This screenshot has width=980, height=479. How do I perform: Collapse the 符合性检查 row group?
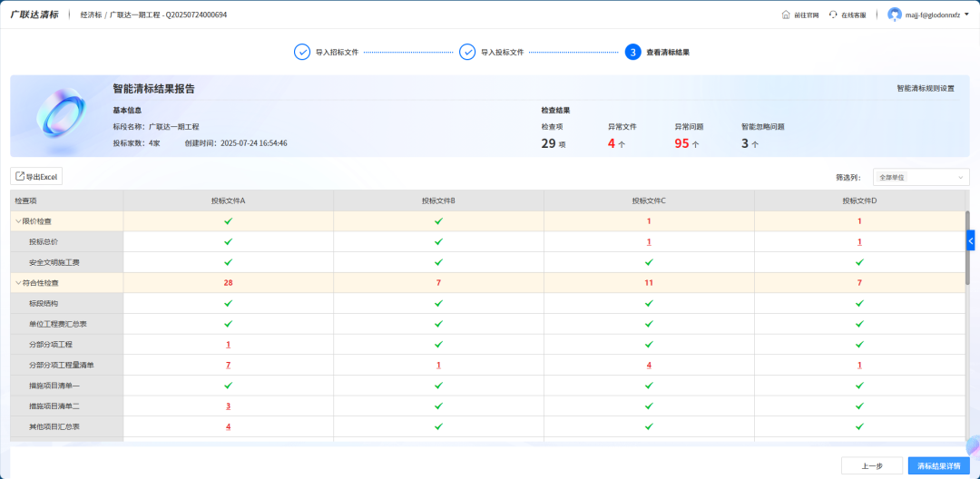coord(17,283)
